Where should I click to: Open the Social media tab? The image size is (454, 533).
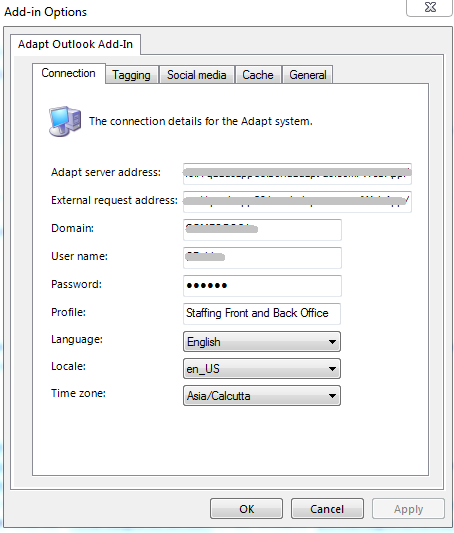(197, 75)
